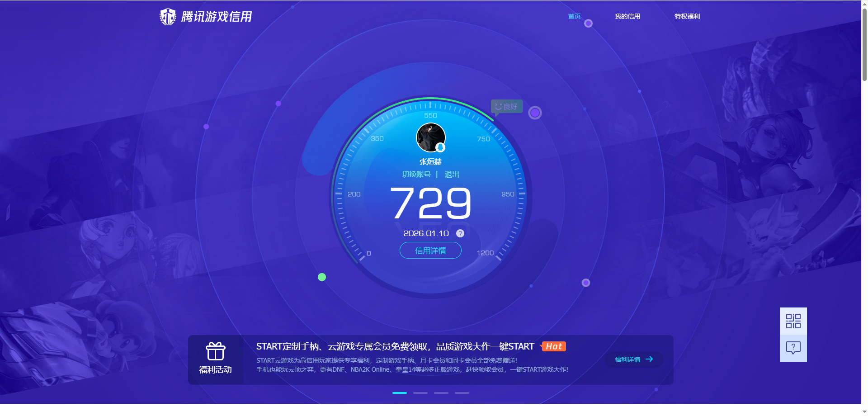The width and height of the screenshot is (868, 416).
Task: Select the second carousel indicator dot
Action: coord(420,393)
